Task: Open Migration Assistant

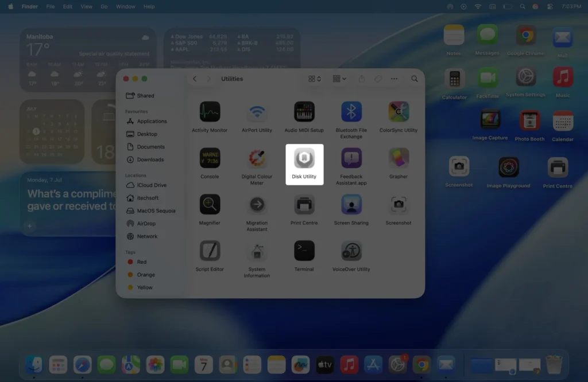Action: (257, 204)
